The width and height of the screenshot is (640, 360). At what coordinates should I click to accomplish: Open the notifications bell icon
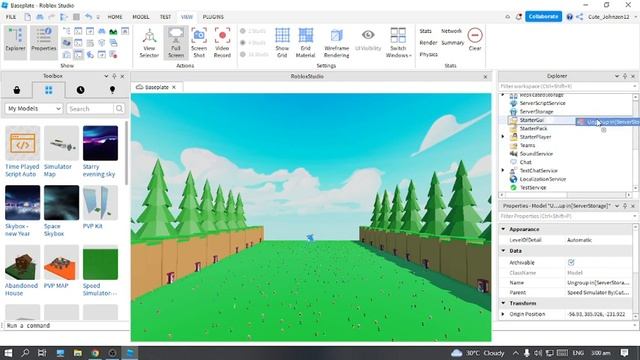519,17
